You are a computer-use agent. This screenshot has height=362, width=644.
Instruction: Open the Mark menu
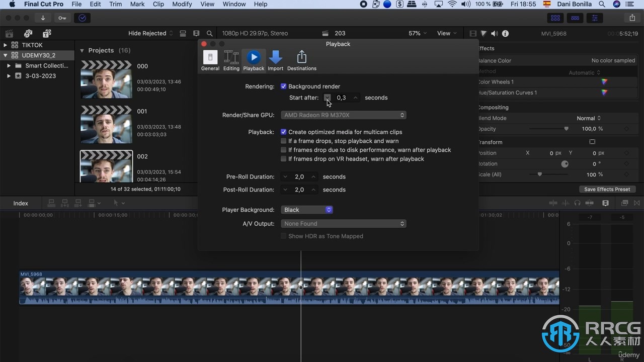pyautogui.click(x=137, y=4)
